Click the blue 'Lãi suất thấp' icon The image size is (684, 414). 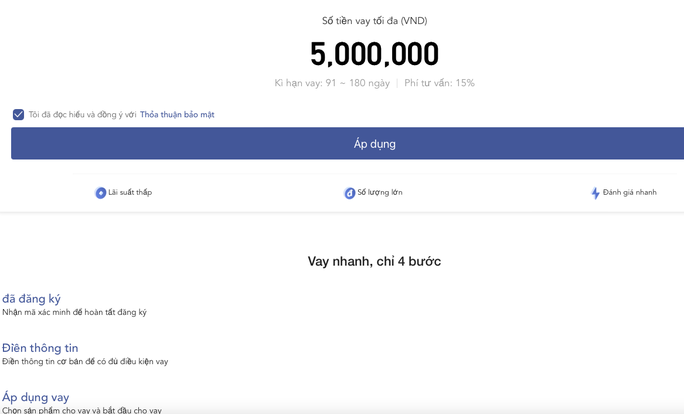100,193
